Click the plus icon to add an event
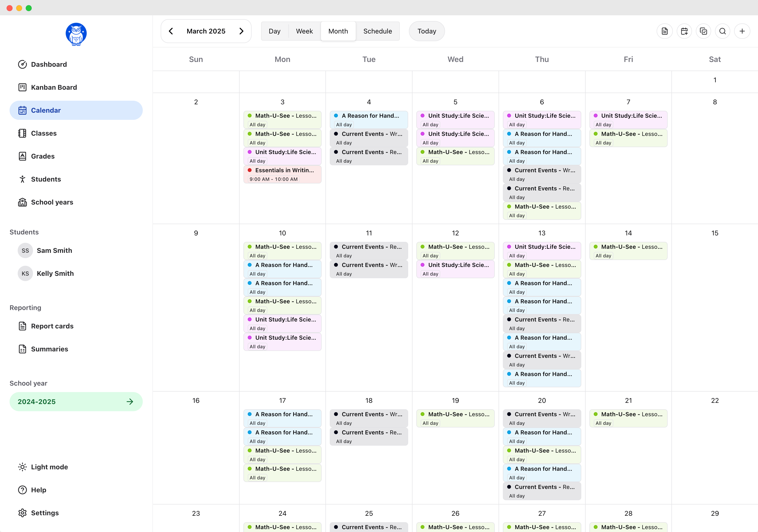The width and height of the screenshot is (758, 532). [x=742, y=31]
